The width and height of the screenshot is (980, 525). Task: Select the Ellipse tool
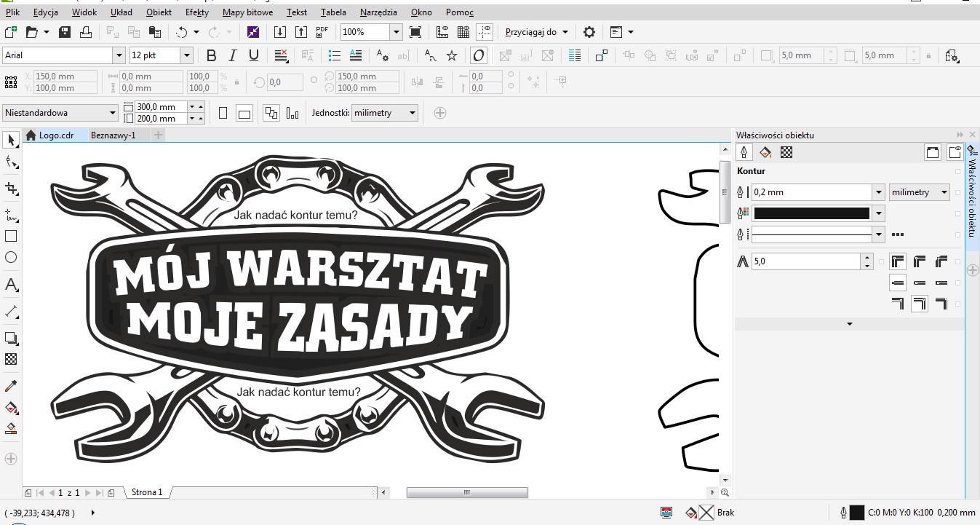point(11,257)
